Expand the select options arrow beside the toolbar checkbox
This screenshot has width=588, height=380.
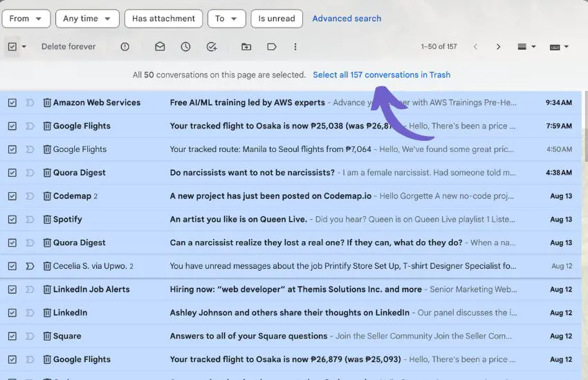click(x=24, y=47)
